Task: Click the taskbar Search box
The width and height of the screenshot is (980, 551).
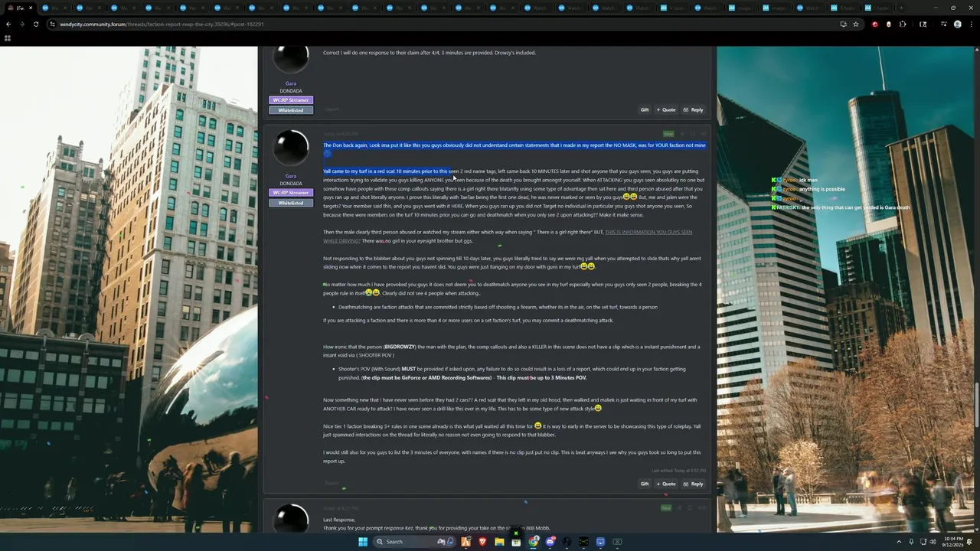Action: [x=413, y=542]
